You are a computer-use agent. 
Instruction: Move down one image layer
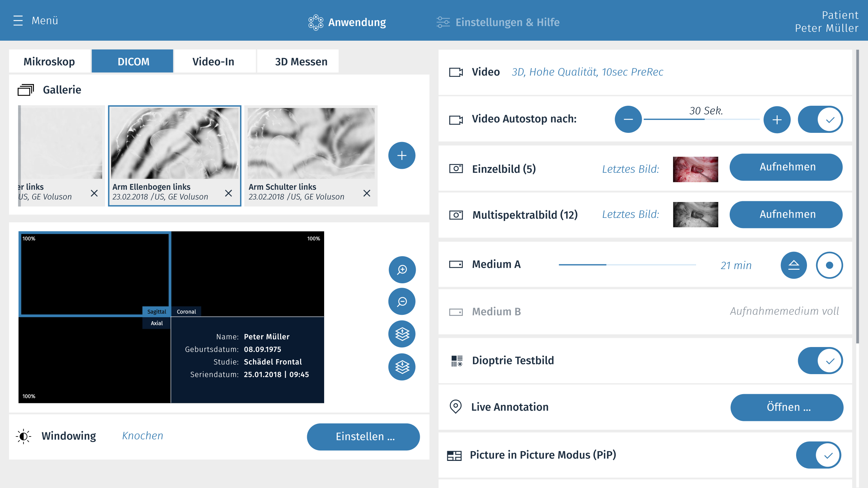coord(402,367)
